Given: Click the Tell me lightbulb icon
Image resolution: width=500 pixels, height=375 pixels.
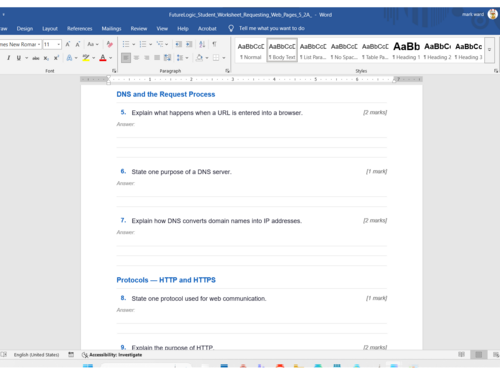Looking at the screenshot, I should click(x=231, y=28).
